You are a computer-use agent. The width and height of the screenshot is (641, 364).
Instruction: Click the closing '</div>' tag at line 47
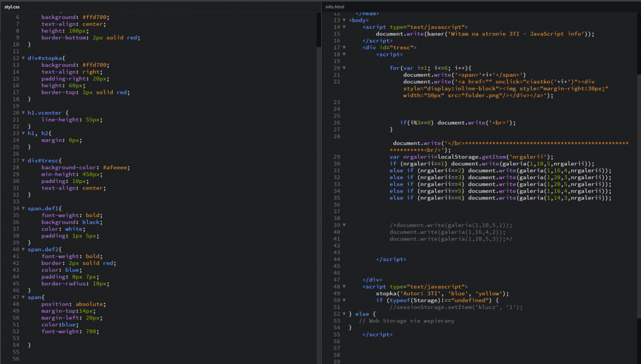click(x=372, y=280)
